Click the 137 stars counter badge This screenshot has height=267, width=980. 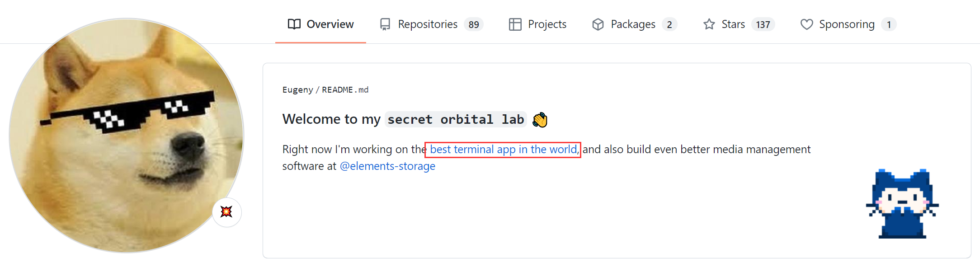[x=763, y=24]
